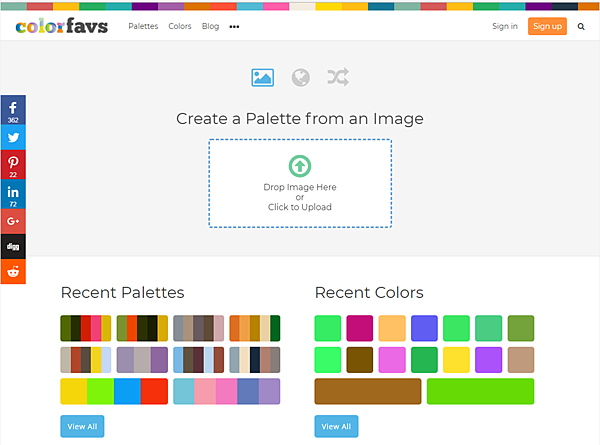Share on Digg sidebar icon
The height and width of the screenshot is (445, 600).
tap(13, 246)
